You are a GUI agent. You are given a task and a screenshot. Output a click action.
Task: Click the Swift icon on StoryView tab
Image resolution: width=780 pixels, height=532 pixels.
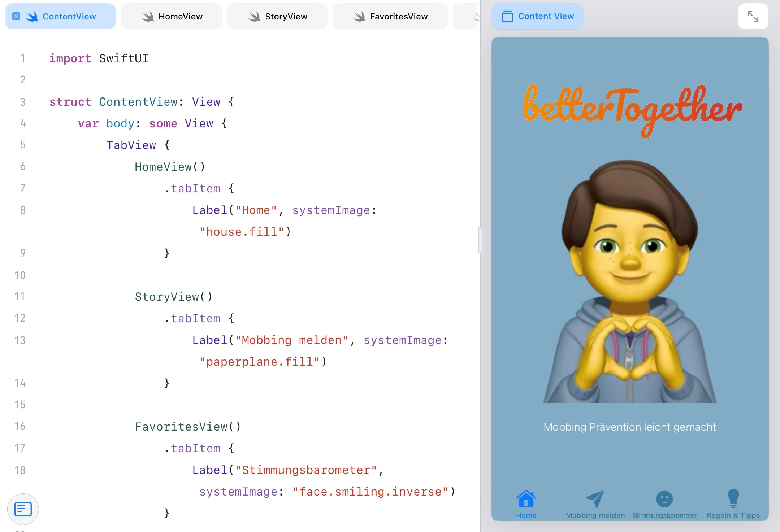click(254, 16)
